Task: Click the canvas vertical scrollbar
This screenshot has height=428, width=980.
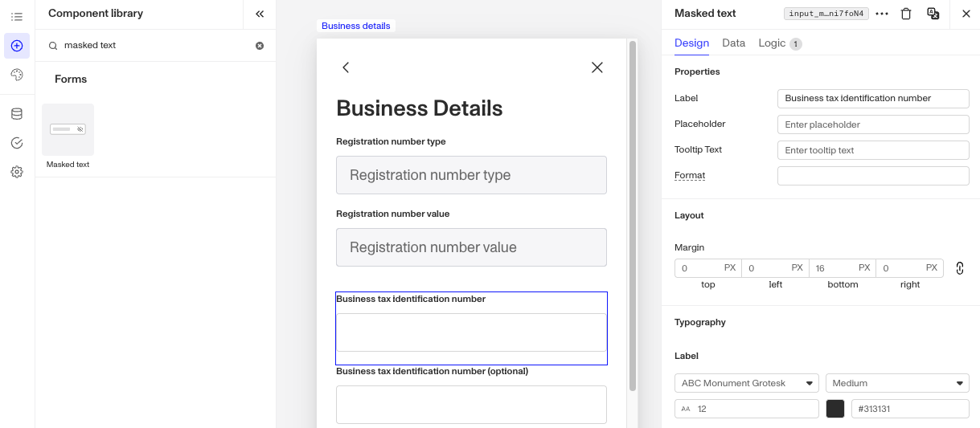Action: point(633,215)
